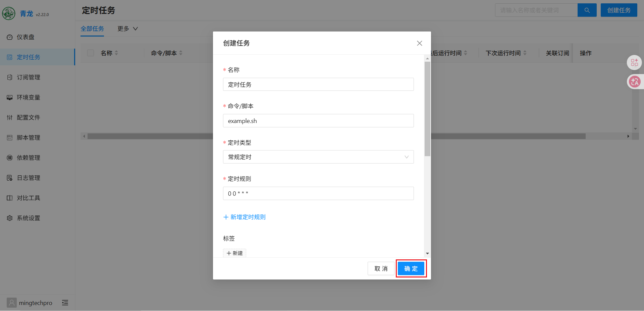Click the search box for name or keyword
The width and height of the screenshot is (644, 311).
coord(536,10)
